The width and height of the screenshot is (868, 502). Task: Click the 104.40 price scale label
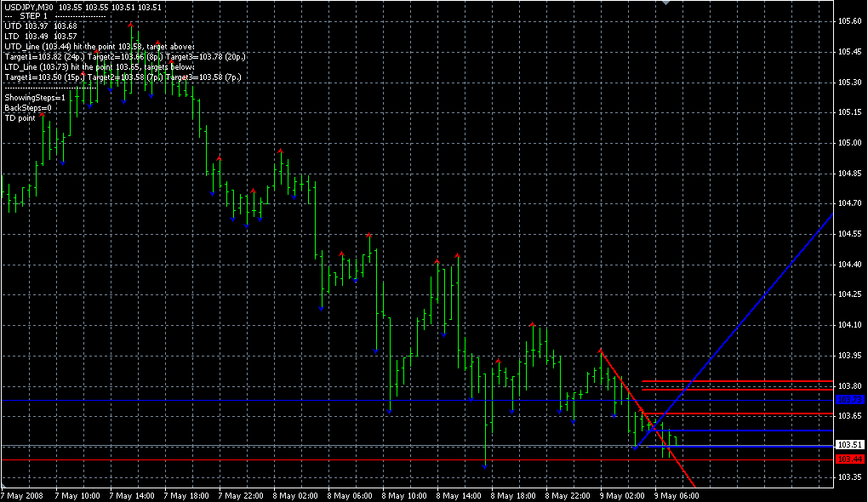(x=850, y=264)
